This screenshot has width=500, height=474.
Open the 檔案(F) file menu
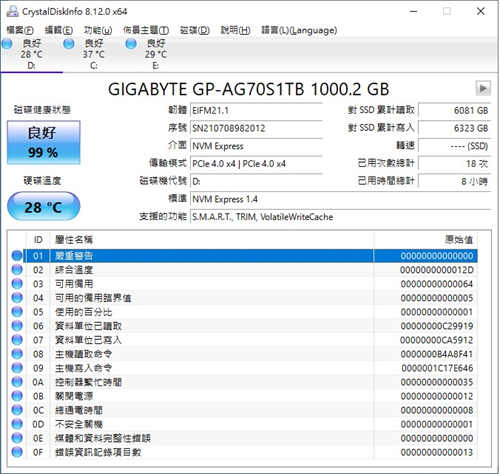coord(20,30)
